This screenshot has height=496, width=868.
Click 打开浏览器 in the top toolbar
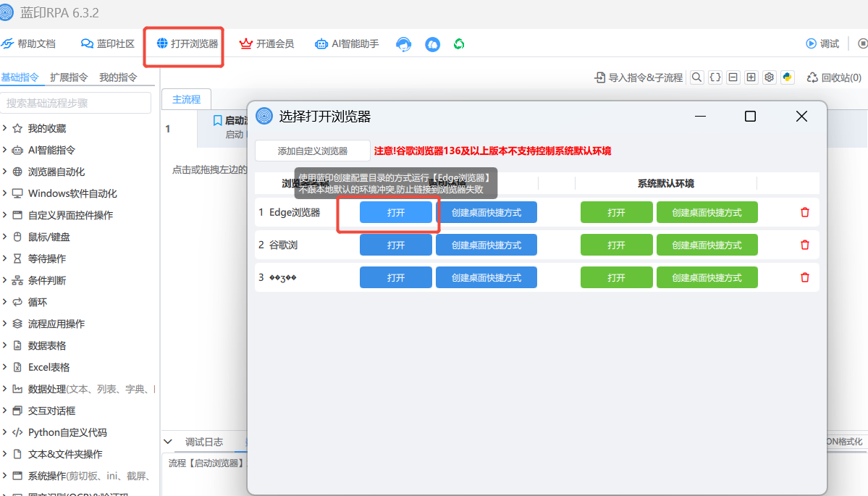pyautogui.click(x=187, y=43)
